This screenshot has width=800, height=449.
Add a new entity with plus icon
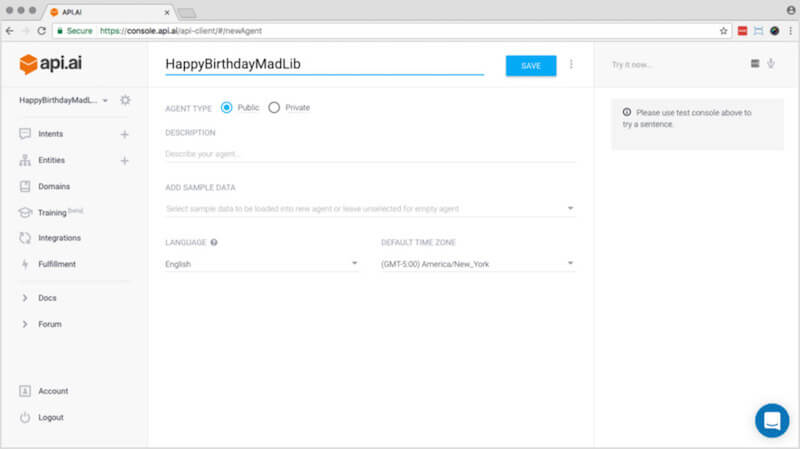pos(124,161)
